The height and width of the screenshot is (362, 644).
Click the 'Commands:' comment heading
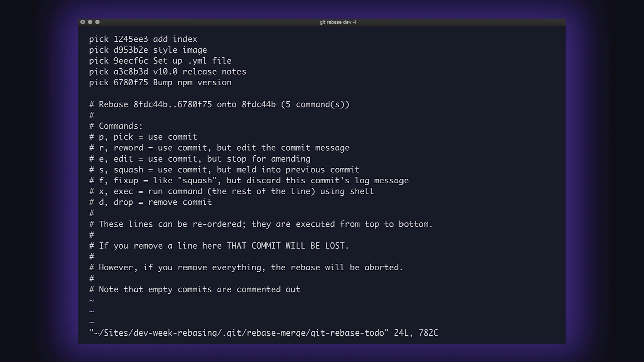(120, 126)
